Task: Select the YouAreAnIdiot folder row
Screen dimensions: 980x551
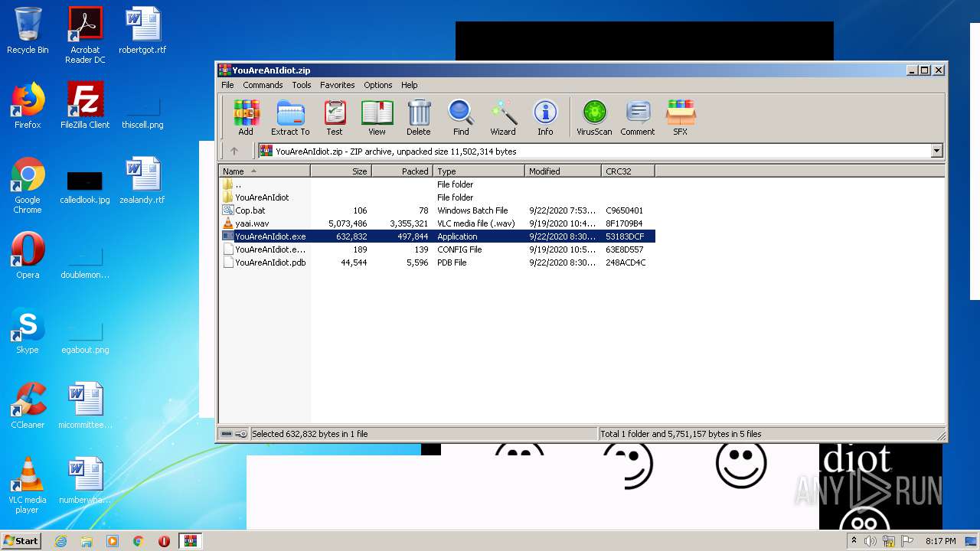Action: 436,197
